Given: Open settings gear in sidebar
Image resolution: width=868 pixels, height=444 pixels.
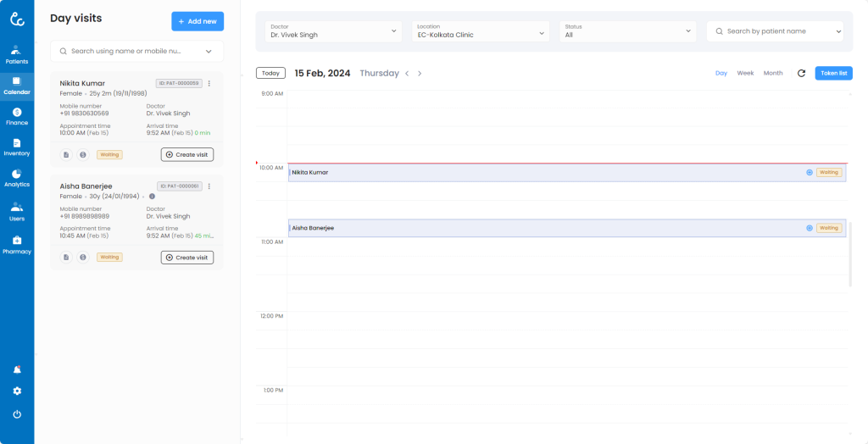Looking at the screenshot, I should [17, 391].
